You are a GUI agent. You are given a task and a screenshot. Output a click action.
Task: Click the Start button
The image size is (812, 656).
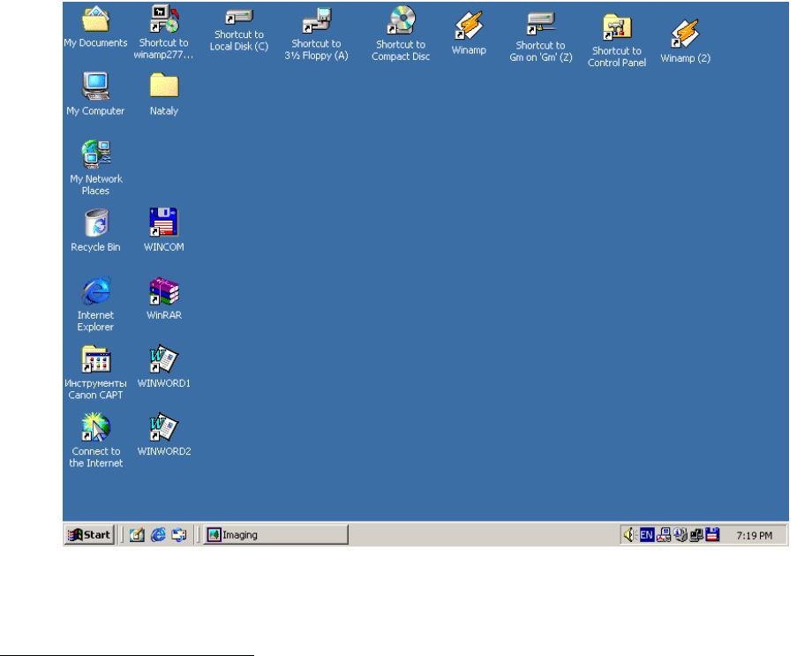click(x=89, y=535)
